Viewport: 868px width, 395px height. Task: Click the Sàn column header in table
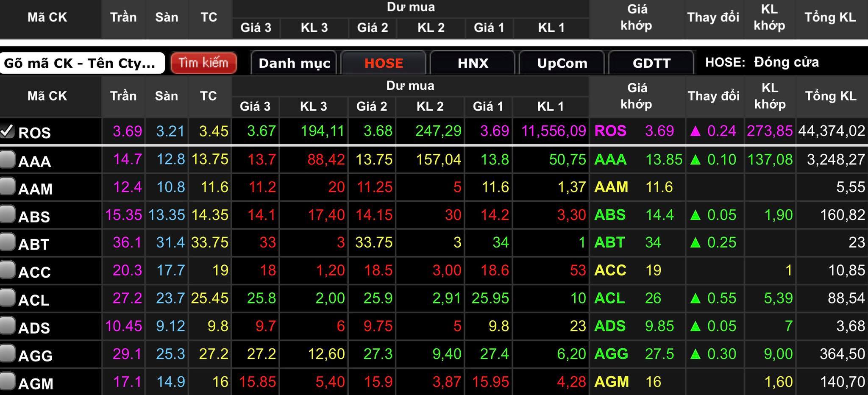[x=167, y=96]
